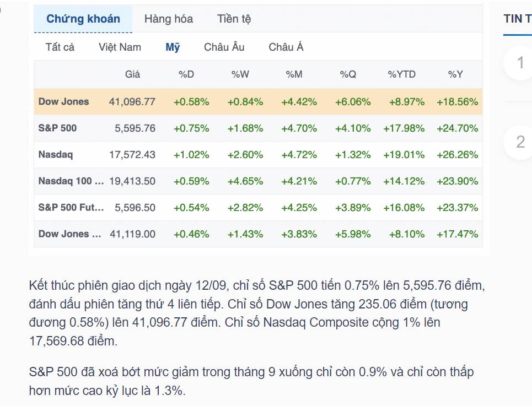532x406 pixels.
Task: Show Châu Á market indices
Action: 286,47
